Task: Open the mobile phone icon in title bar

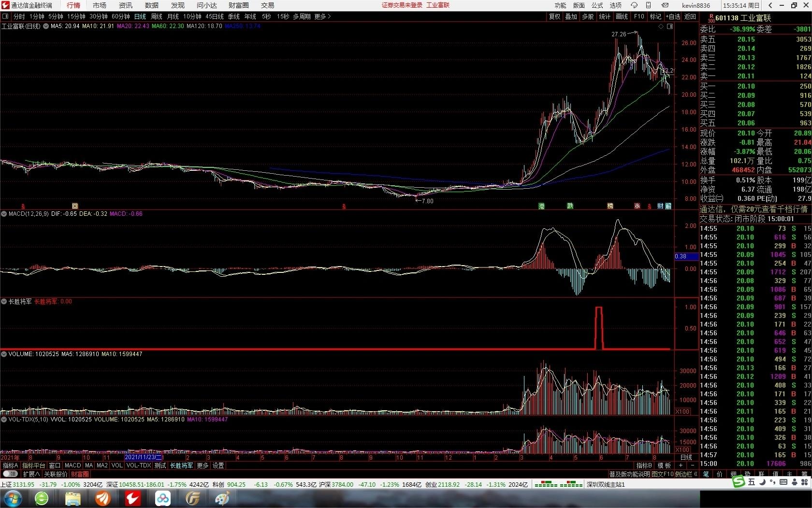Action: point(649,5)
